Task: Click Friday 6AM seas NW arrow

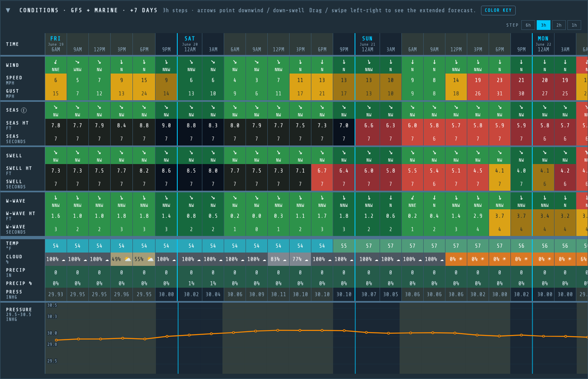Action: (56, 107)
